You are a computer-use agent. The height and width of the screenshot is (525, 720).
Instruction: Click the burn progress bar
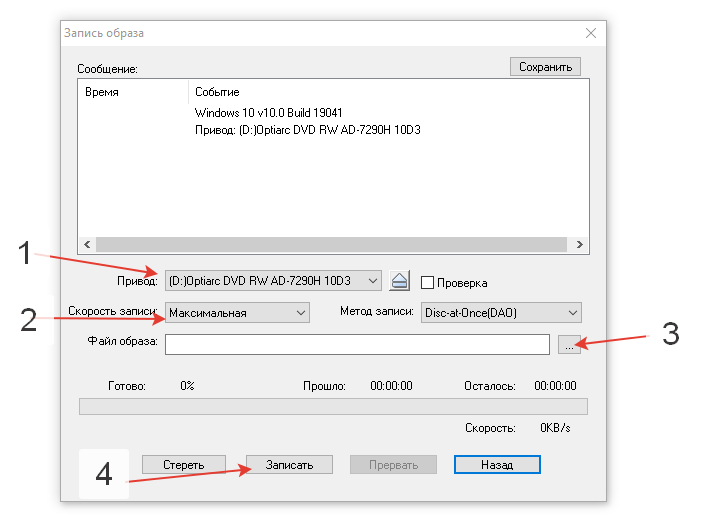point(333,406)
